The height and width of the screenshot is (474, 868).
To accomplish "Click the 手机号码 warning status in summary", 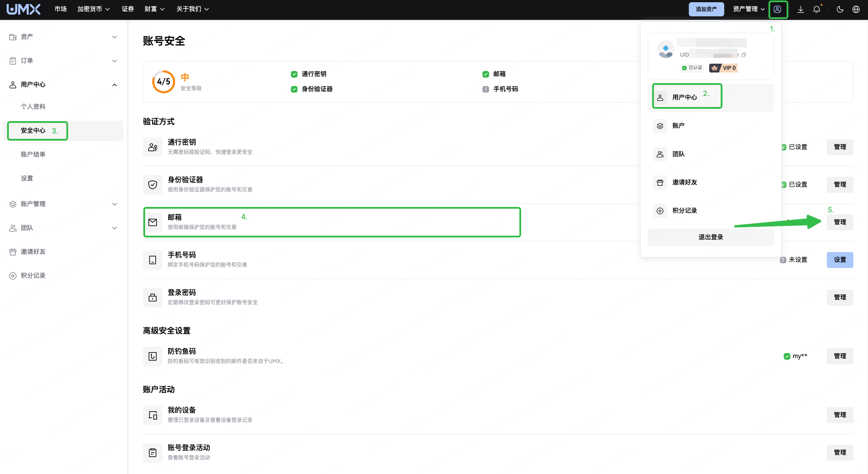I will click(485, 89).
